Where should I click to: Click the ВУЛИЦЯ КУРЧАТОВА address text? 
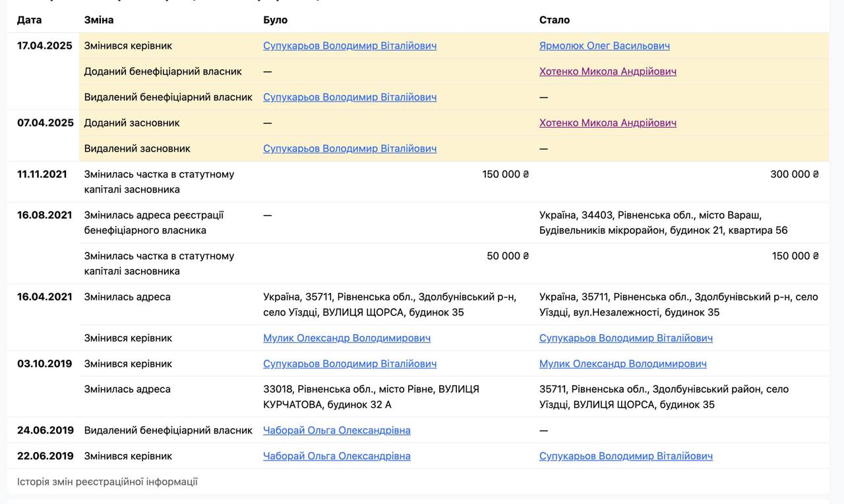(371, 397)
